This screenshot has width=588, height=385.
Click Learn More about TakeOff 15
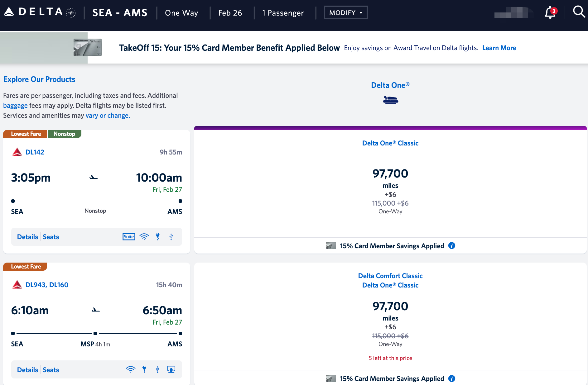click(x=499, y=48)
